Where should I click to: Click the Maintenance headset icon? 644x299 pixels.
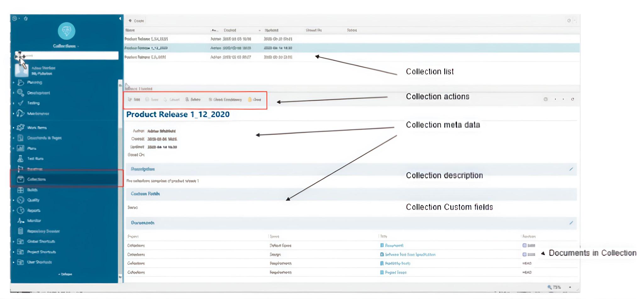click(20, 113)
